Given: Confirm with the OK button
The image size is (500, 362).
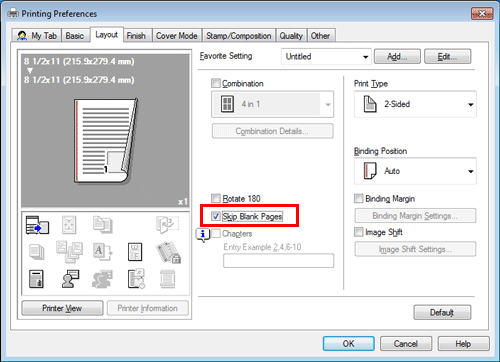Looking at the screenshot, I should tap(349, 344).
